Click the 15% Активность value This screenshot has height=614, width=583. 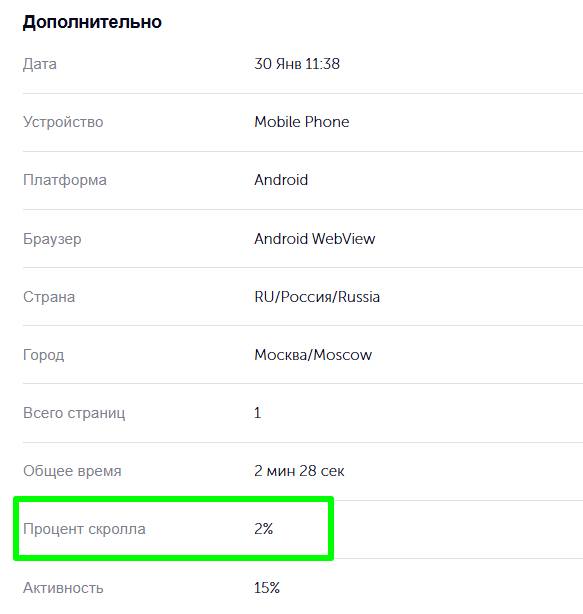tap(267, 588)
